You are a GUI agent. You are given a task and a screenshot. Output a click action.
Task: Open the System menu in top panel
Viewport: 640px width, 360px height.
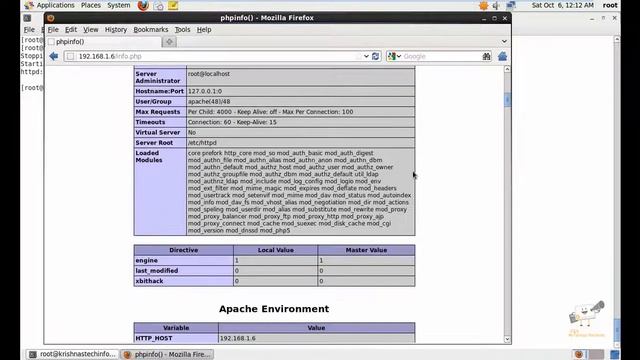[119, 5]
